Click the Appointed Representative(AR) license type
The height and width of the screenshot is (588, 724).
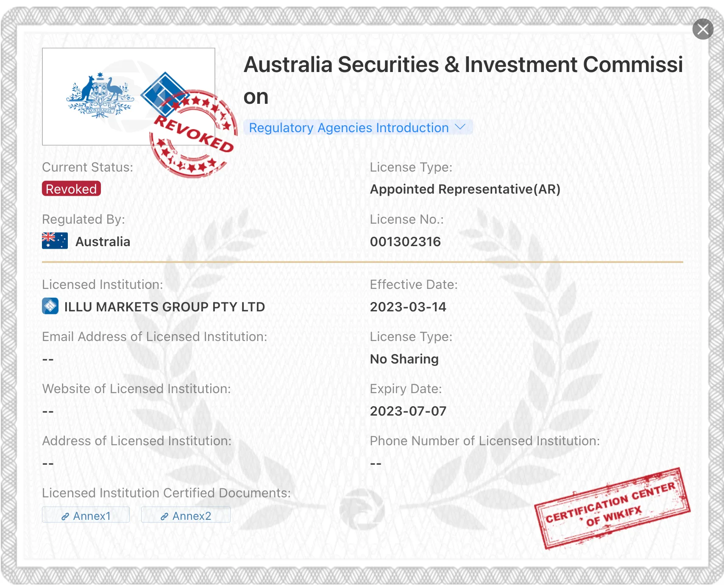pos(465,189)
